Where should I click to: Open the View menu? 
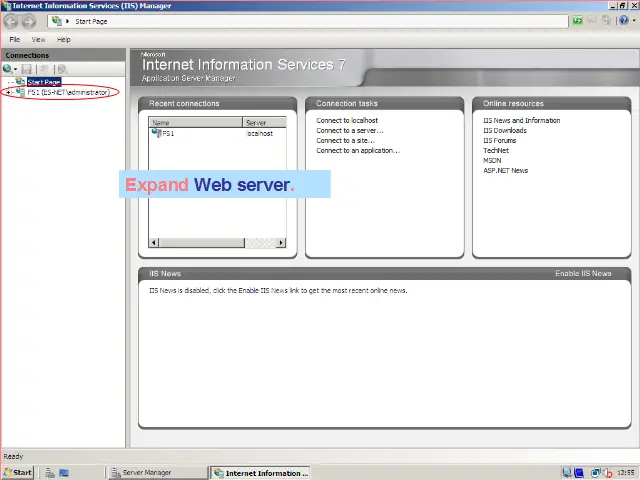pos(38,40)
